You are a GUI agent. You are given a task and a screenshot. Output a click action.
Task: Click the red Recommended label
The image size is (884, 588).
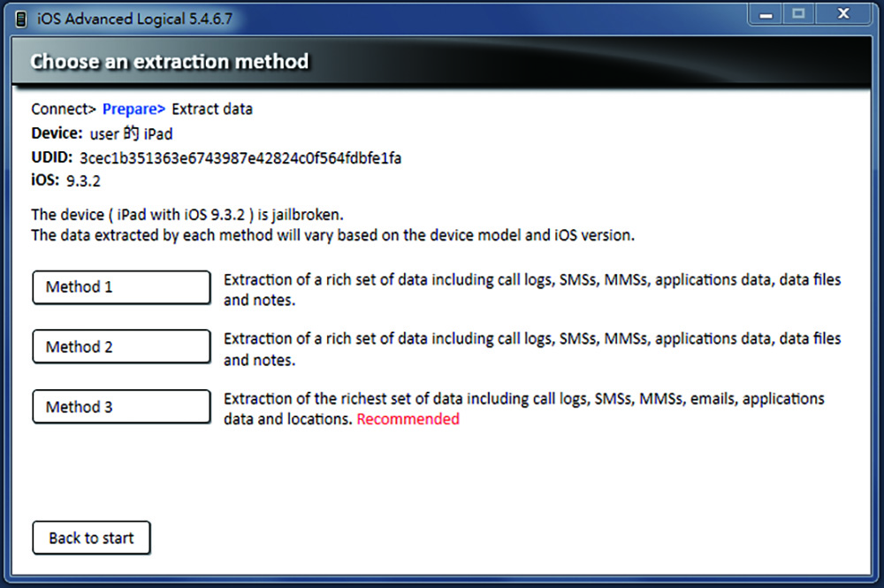pos(408,419)
